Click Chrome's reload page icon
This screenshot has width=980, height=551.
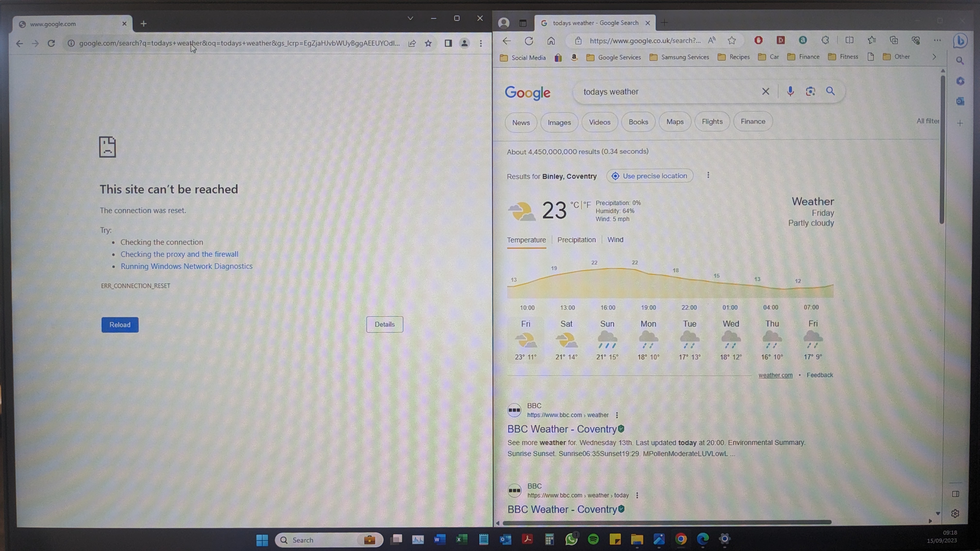pos(51,43)
